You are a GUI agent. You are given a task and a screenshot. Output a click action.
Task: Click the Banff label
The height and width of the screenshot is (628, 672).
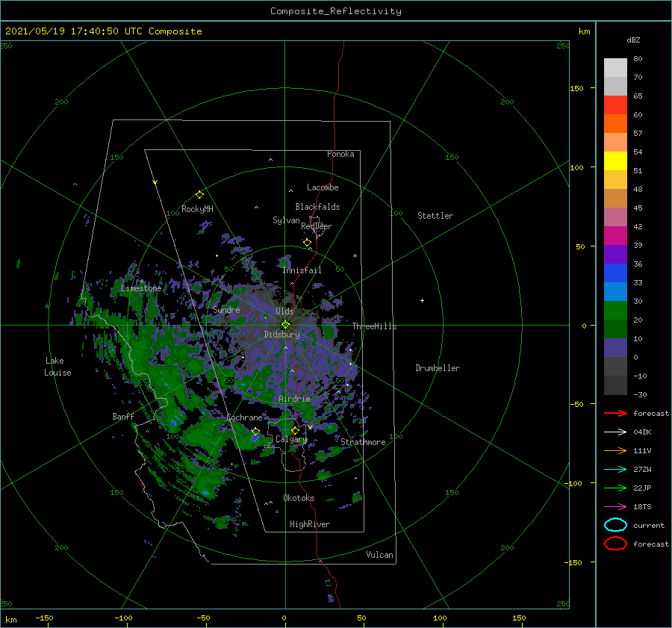pyautogui.click(x=123, y=416)
